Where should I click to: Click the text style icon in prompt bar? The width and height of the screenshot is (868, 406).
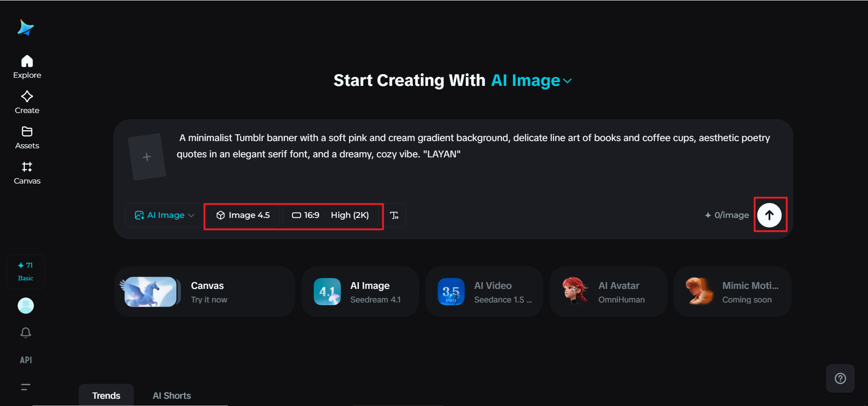tap(394, 215)
